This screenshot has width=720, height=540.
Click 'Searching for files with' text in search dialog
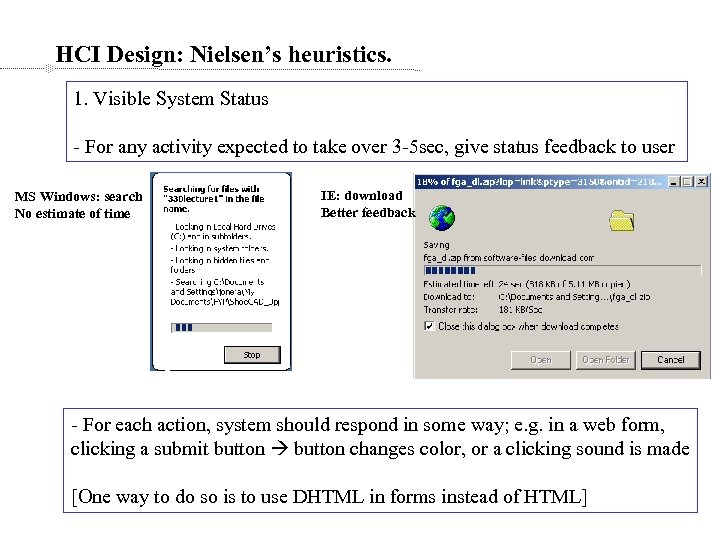(x=211, y=189)
